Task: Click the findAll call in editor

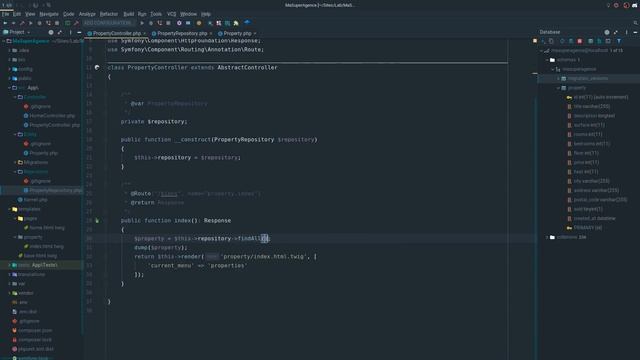Action: (249, 238)
